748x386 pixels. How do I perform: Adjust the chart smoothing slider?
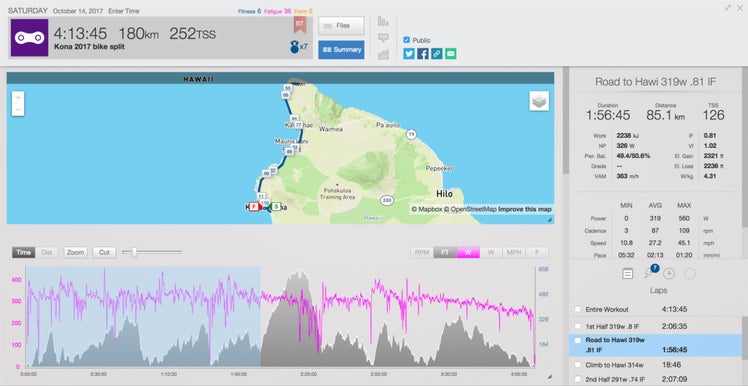pyautogui.click(x=134, y=252)
